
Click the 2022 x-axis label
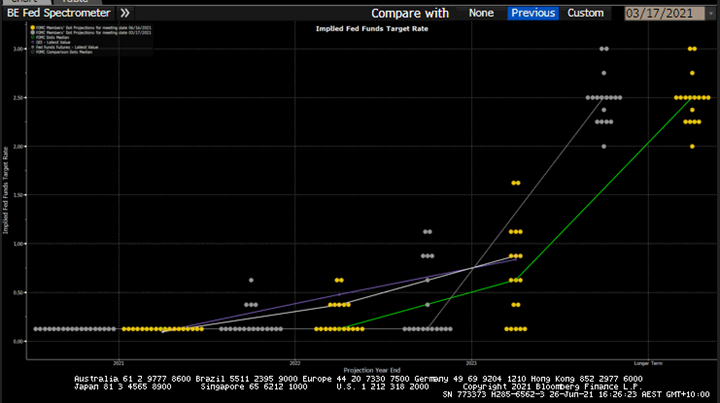295,363
